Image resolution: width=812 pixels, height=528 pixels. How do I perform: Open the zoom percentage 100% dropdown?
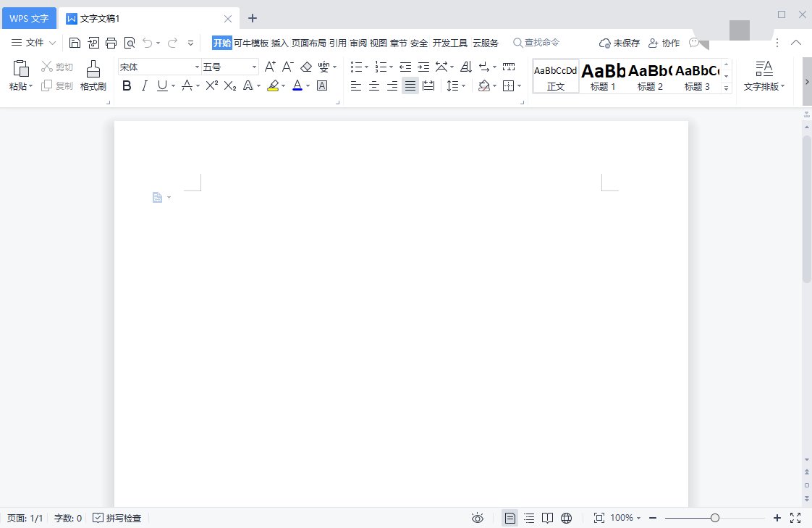click(626, 518)
